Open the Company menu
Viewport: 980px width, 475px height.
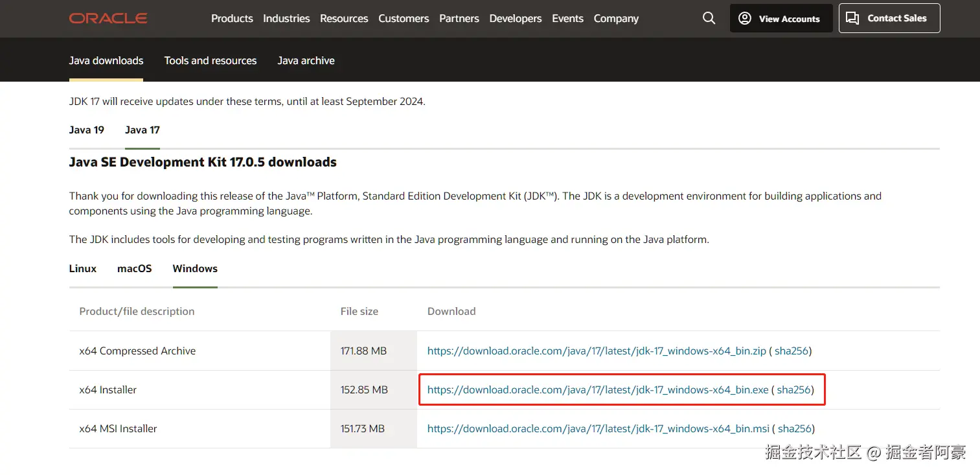(616, 18)
